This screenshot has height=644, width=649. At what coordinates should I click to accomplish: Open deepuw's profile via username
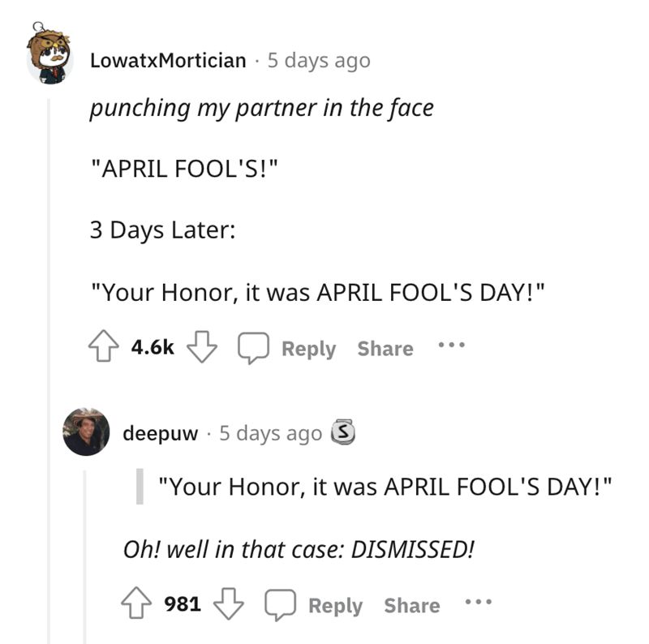(161, 434)
